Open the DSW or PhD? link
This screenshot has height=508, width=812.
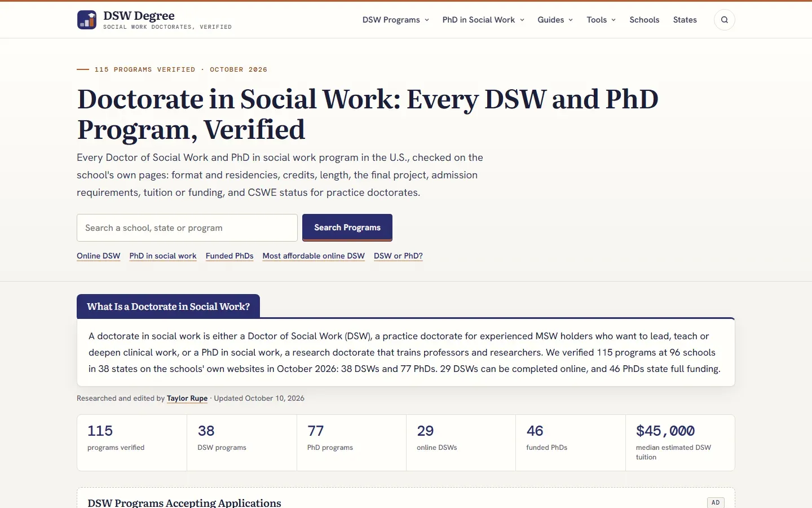tap(398, 256)
